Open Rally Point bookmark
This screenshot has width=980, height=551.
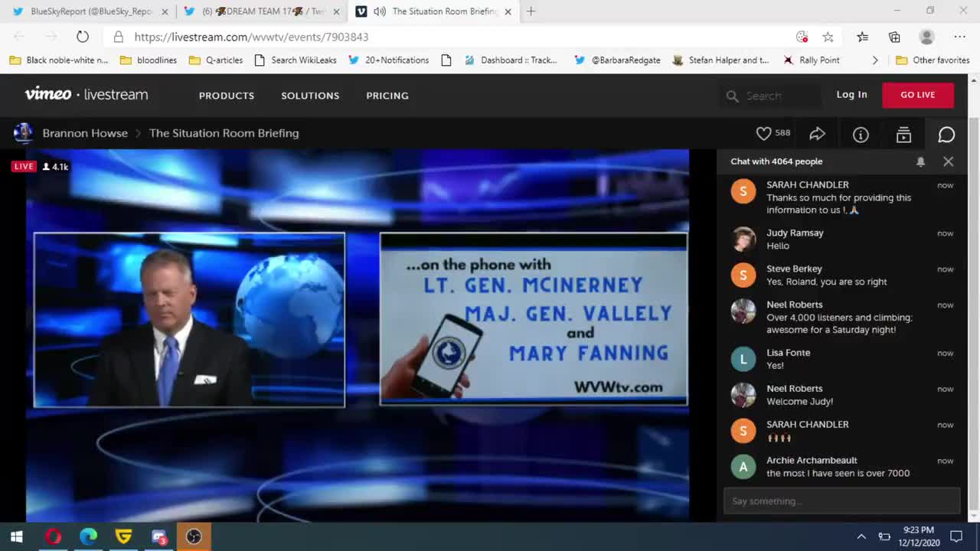click(812, 60)
